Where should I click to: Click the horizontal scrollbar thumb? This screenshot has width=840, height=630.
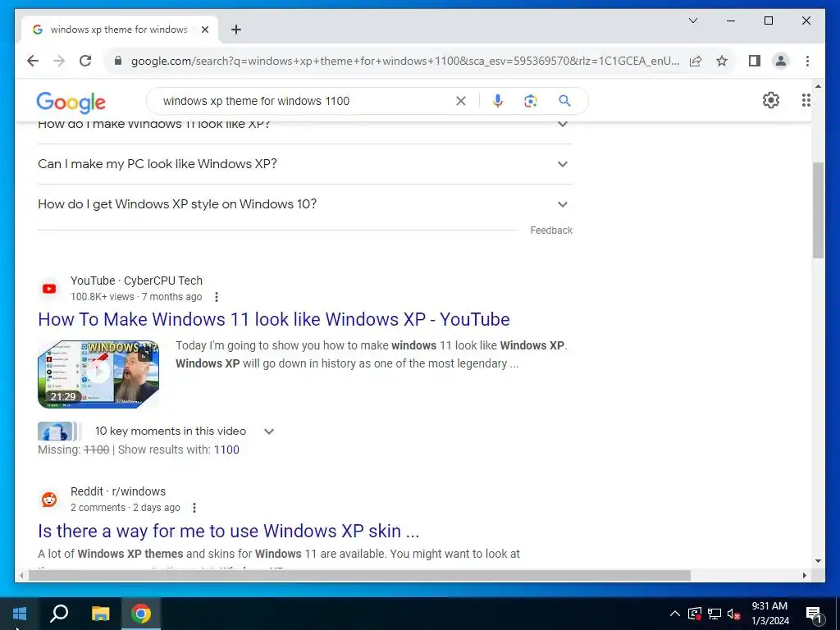pos(359,576)
